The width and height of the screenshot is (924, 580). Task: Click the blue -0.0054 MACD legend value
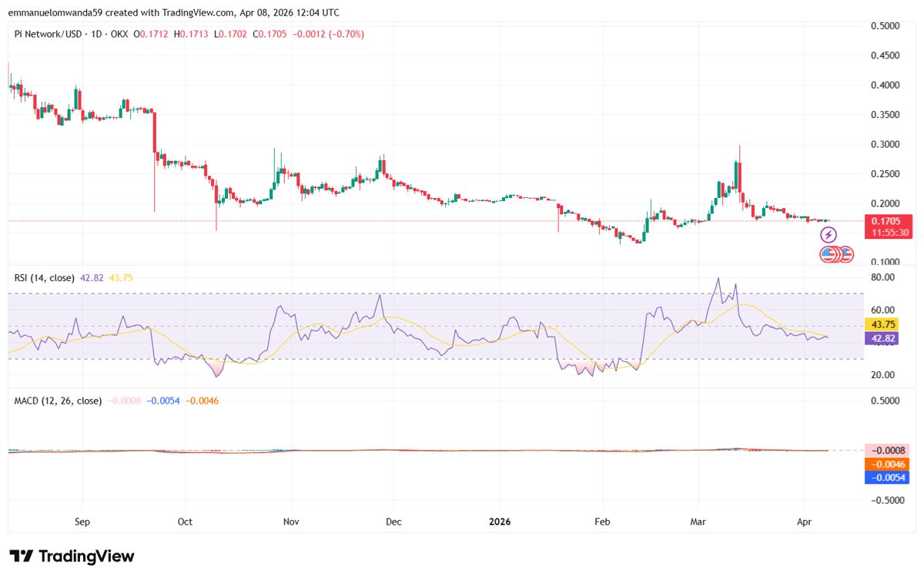(x=163, y=401)
